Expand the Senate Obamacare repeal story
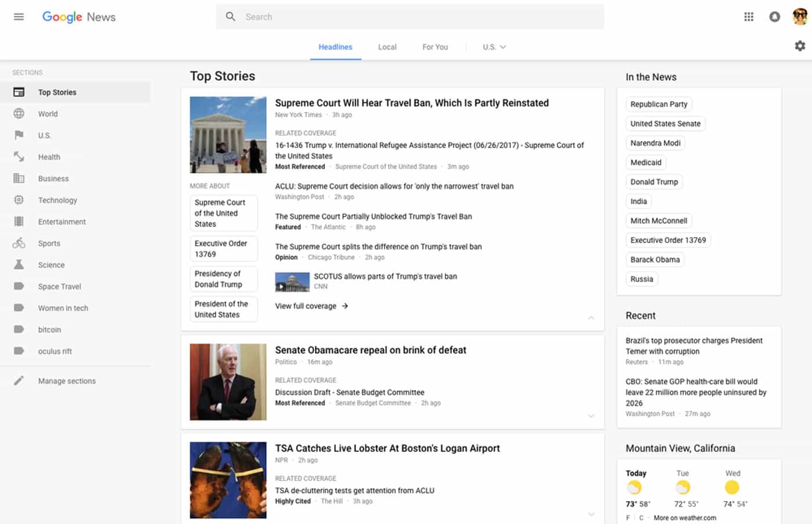 591,416
